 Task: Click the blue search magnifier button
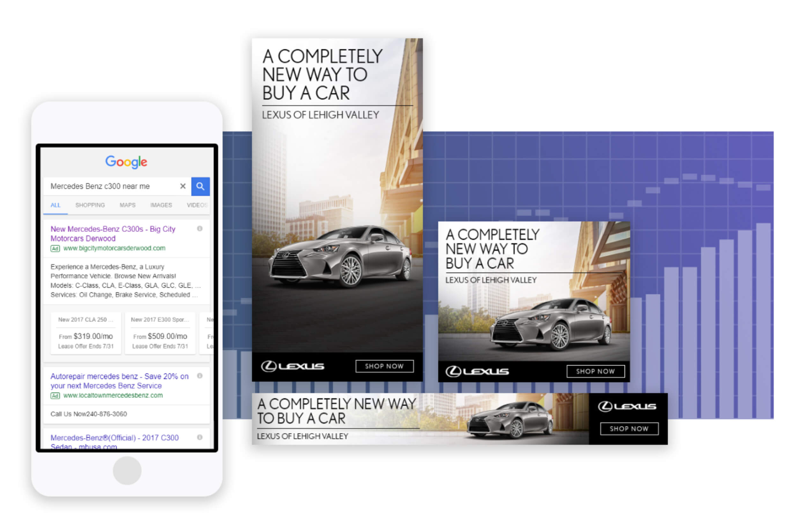[x=200, y=186]
